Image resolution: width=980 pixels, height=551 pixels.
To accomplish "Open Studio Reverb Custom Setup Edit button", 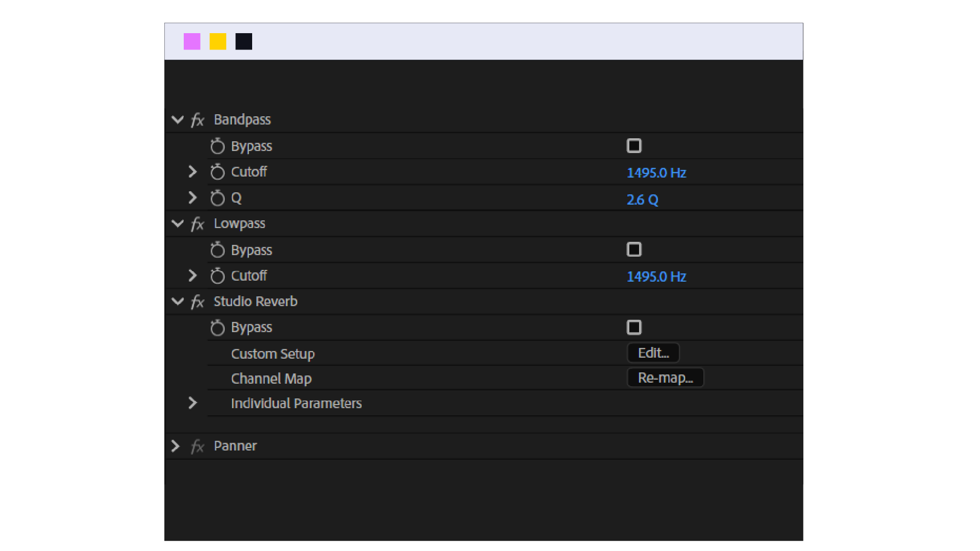I will pos(653,353).
